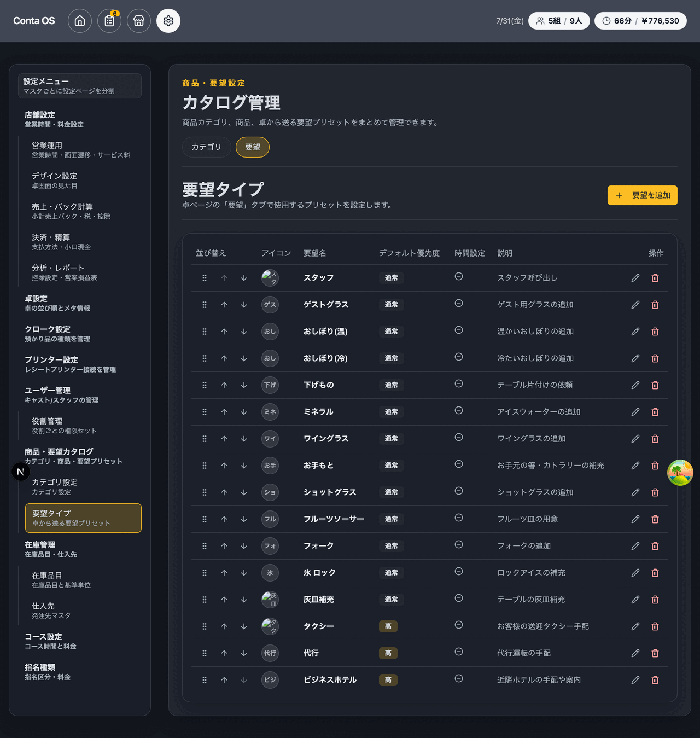The width and height of the screenshot is (700, 738).
Task: Click the ワイ icon of ワイングラス row
Action: point(270,439)
